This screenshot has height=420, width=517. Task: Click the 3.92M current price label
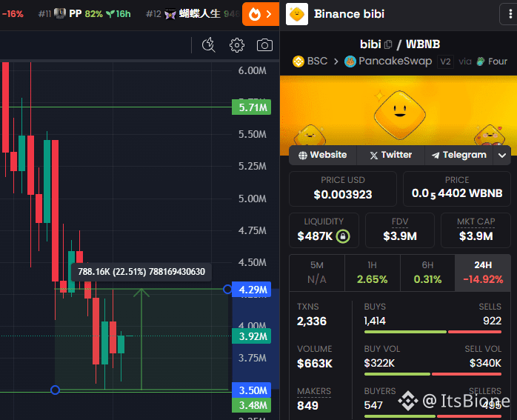tap(252, 336)
